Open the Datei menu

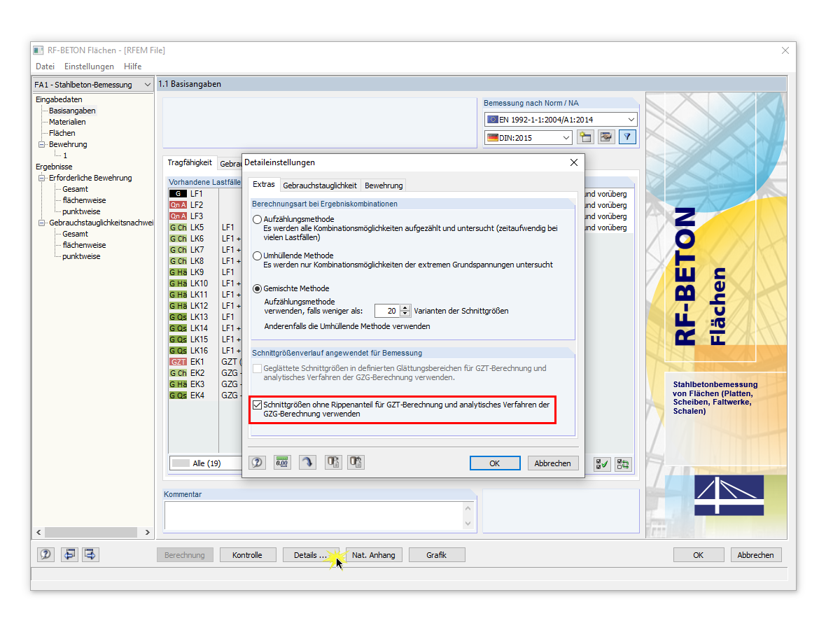click(x=45, y=66)
